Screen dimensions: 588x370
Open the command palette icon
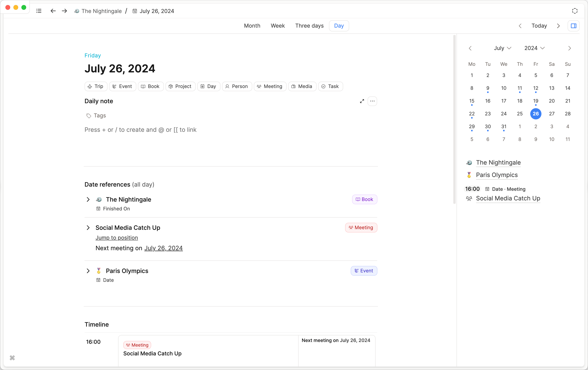pos(12,358)
